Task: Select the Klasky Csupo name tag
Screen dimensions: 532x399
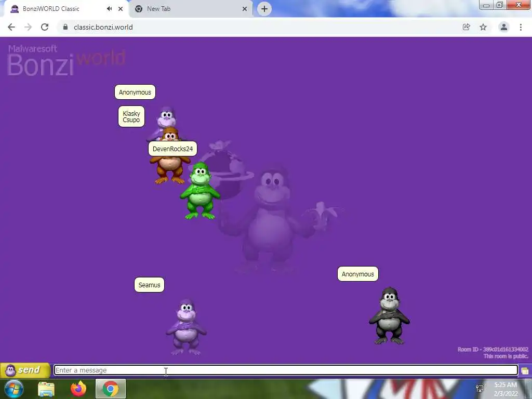Action: (x=131, y=116)
